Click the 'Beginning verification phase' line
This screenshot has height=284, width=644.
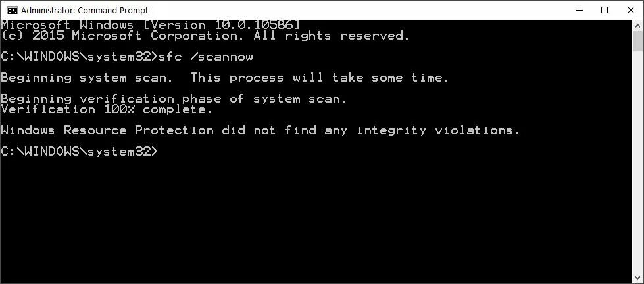174,99
